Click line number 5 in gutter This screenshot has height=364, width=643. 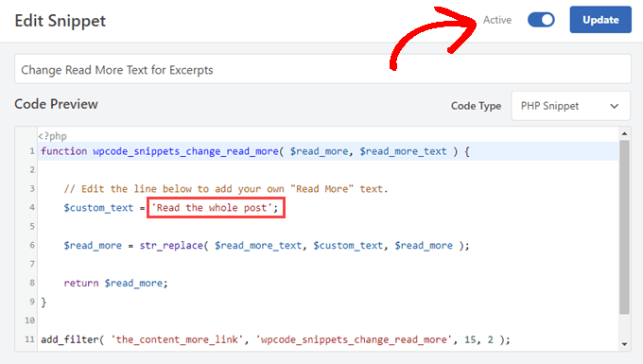tap(32, 226)
